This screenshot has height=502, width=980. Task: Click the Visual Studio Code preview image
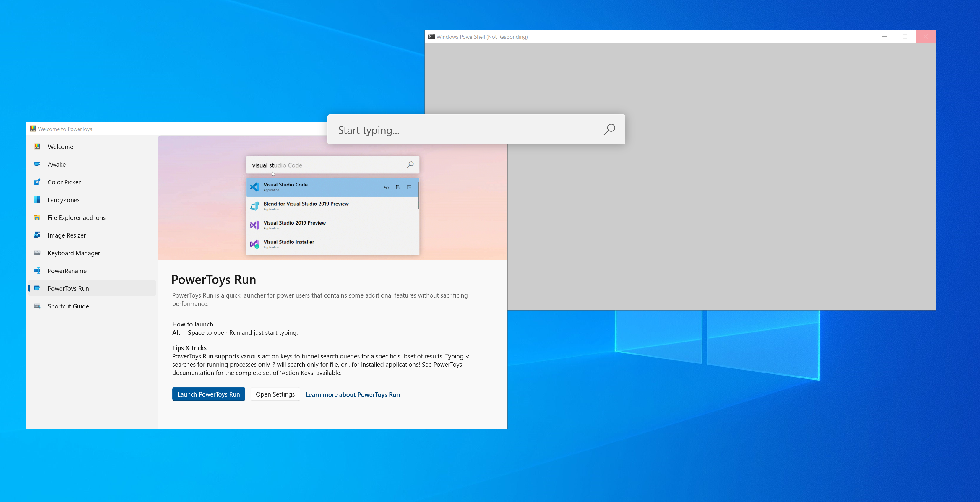pyautogui.click(x=332, y=205)
